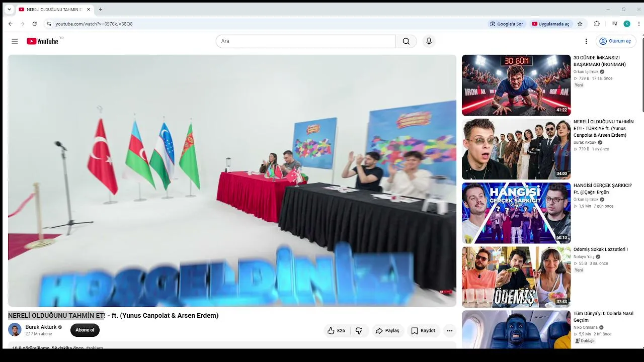
Task: Click Oturum aç sign-in button
Action: 616,41
